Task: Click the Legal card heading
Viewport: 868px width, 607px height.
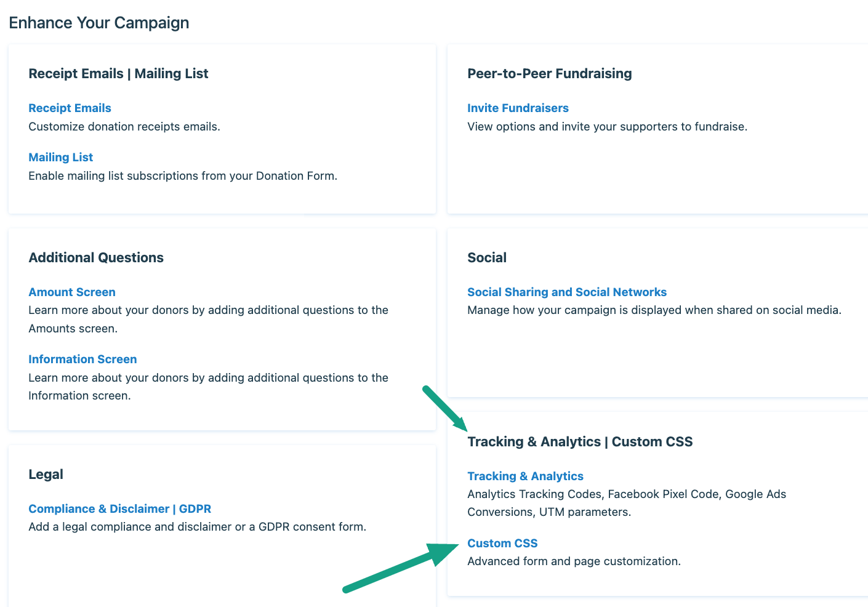Action: [46, 475]
